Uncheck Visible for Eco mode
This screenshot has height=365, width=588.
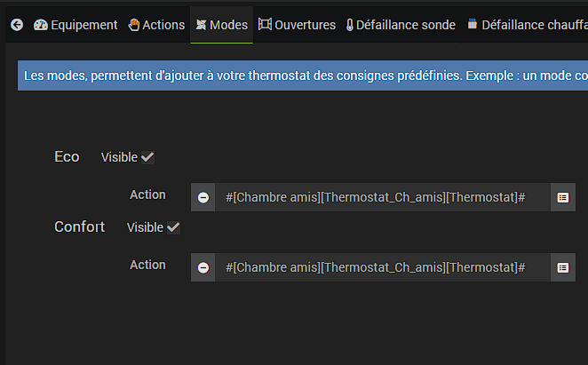pyautogui.click(x=147, y=157)
